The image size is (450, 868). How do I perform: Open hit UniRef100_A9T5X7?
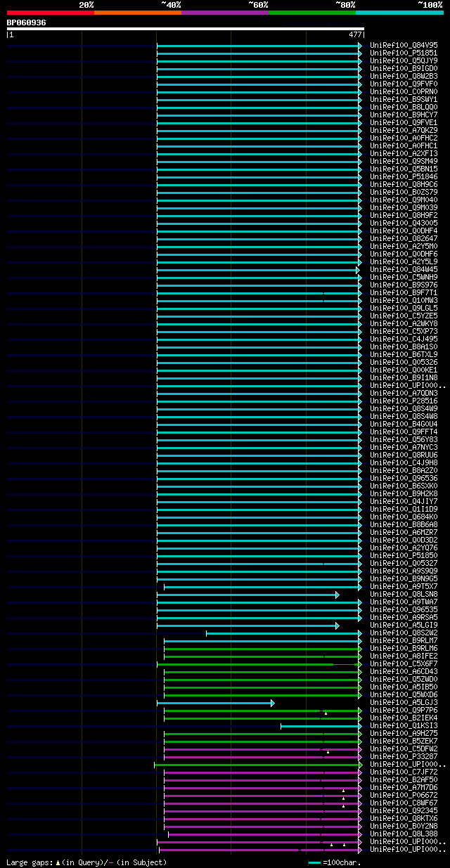[404, 586]
